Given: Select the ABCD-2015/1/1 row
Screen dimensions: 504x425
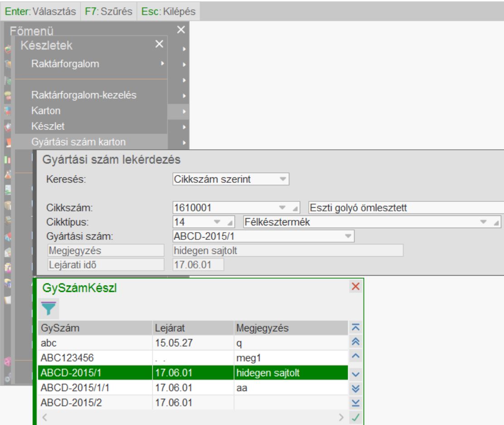Looking at the screenshot, I should (x=193, y=388).
